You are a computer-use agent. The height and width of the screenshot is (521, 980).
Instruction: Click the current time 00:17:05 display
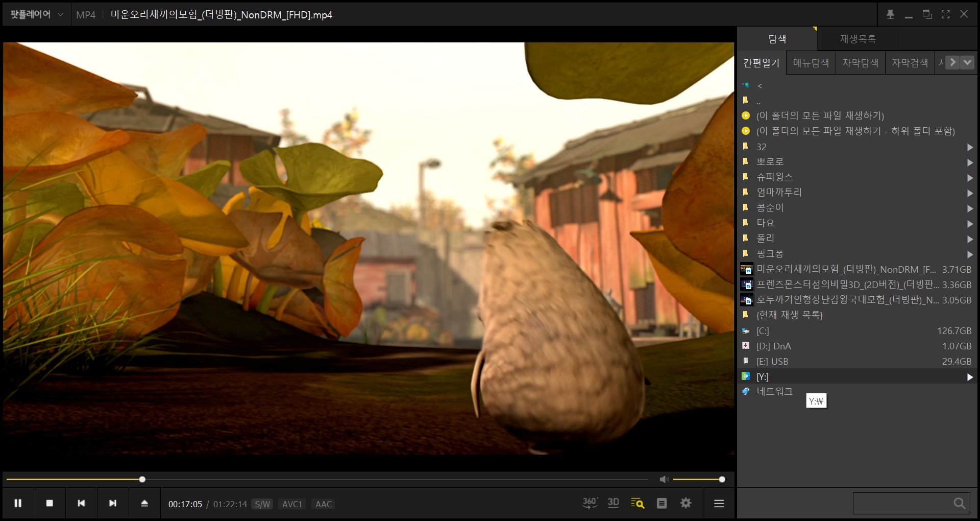coord(185,504)
